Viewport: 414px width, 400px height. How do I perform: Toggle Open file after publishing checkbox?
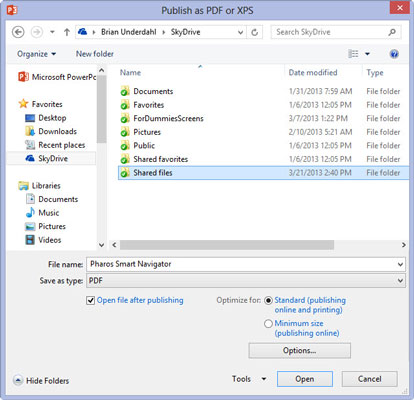(x=90, y=300)
